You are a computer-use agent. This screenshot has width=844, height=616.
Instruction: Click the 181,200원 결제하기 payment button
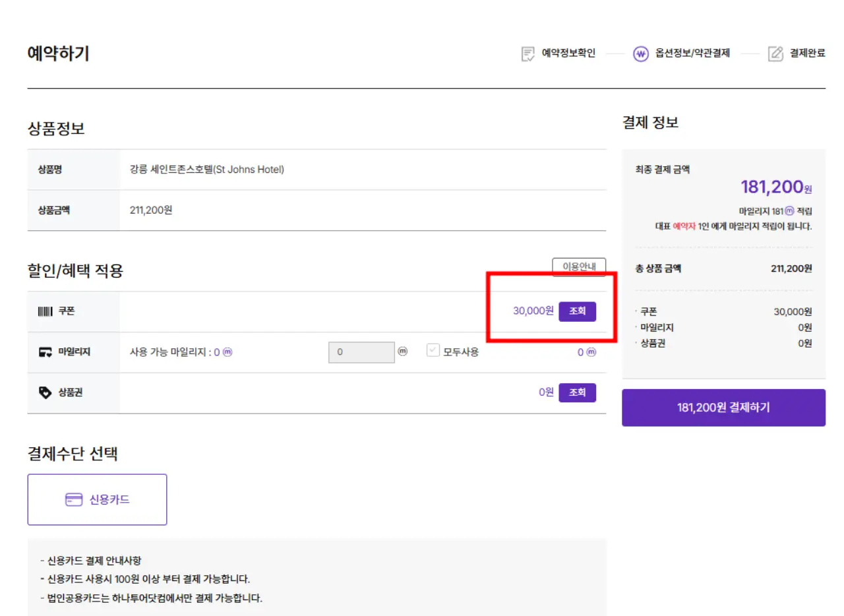click(723, 408)
